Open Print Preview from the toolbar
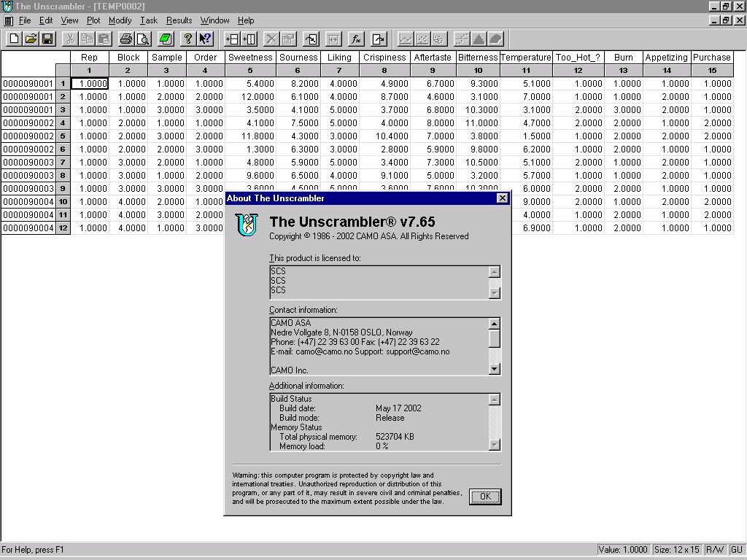The height and width of the screenshot is (560, 747). [x=142, y=39]
